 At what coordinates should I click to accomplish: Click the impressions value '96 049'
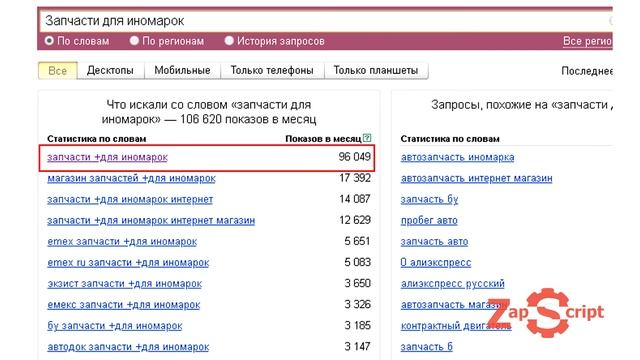(354, 157)
